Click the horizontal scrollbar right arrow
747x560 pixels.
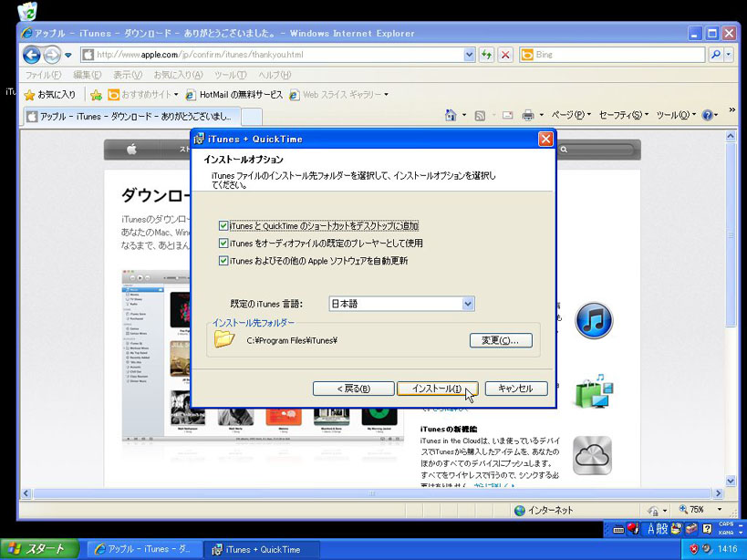point(719,493)
